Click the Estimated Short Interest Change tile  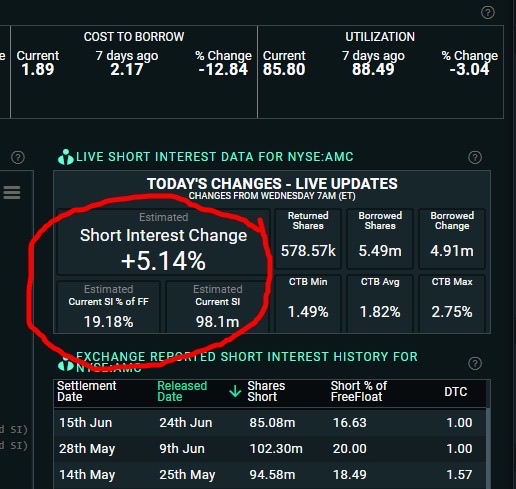163,242
